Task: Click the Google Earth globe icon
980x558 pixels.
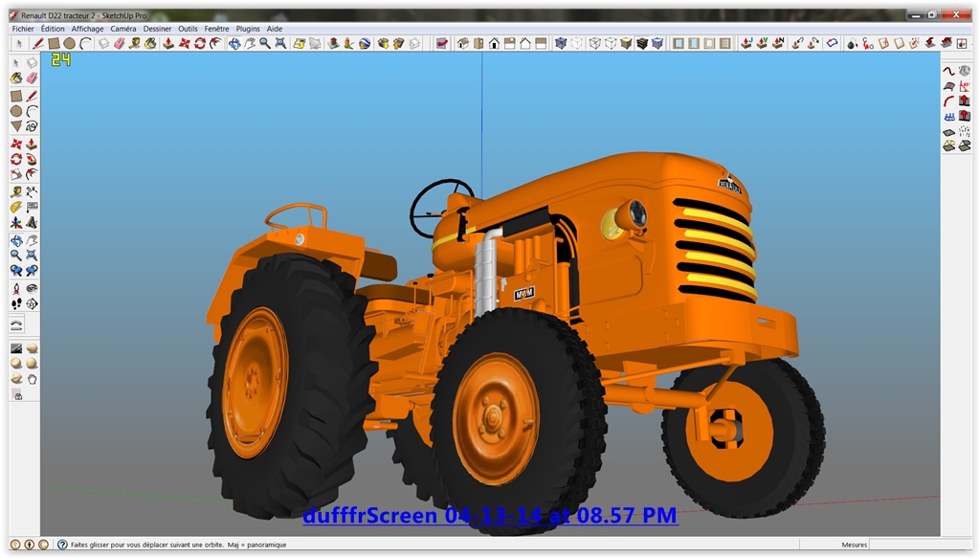Action: point(365,43)
